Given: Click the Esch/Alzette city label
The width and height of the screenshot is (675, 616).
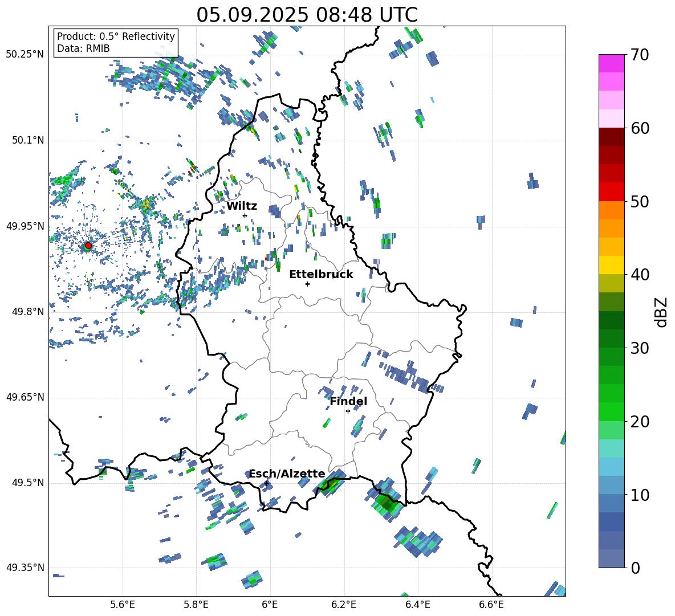Looking at the screenshot, I should point(287,474).
